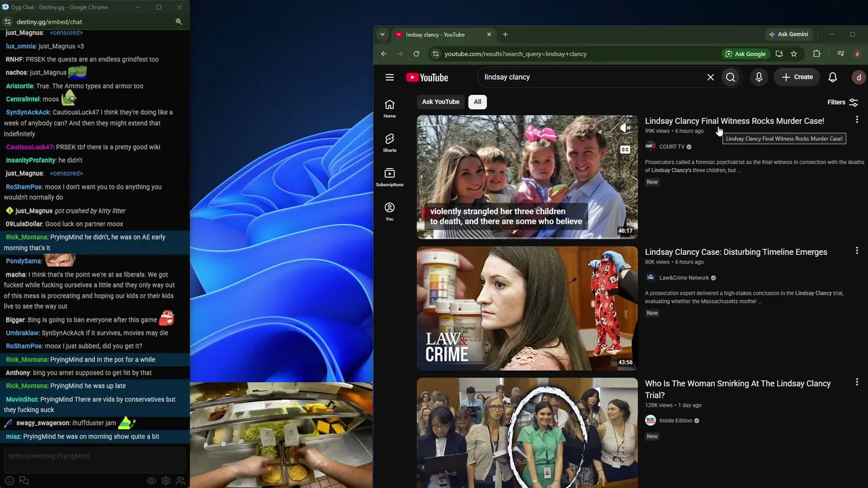
Task: Open the emote picker in Dgg chat
Action: coord(9,481)
